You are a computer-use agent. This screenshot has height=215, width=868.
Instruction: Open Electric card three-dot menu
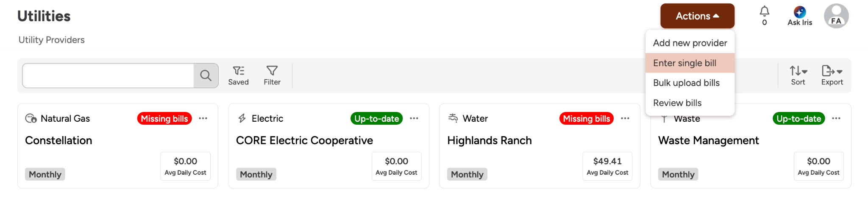(x=414, y=118)
